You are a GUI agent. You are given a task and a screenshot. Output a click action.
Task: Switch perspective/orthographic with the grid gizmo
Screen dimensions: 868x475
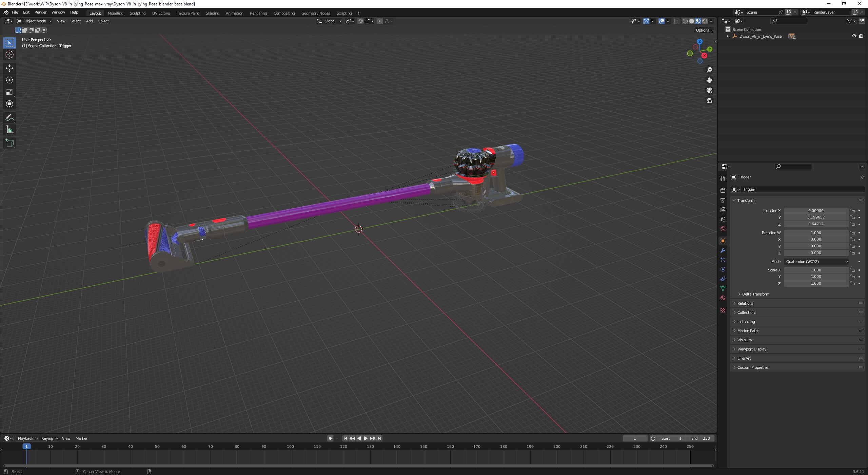[x=709, y=101]
